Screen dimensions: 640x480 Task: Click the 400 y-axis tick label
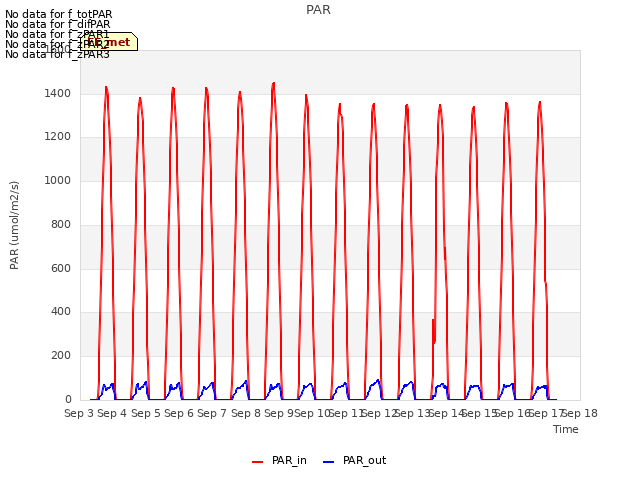coord(61,312)
